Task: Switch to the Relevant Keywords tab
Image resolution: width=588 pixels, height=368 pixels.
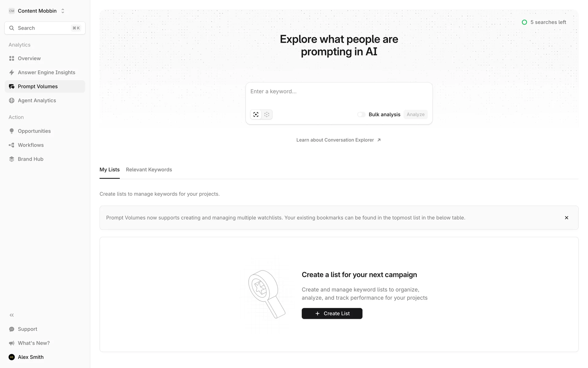Action: [x=149, y=170]
